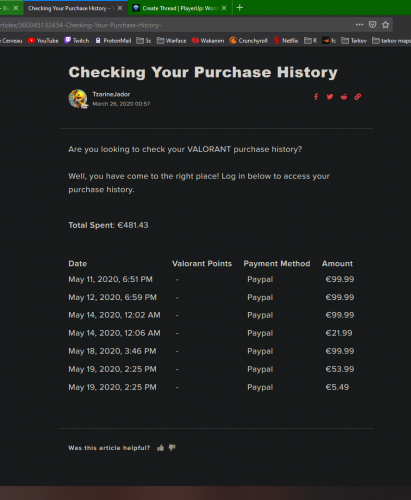The image size is (411, 500).
Task: Click the TzarineJador author avatar
Action: point(78,99)
